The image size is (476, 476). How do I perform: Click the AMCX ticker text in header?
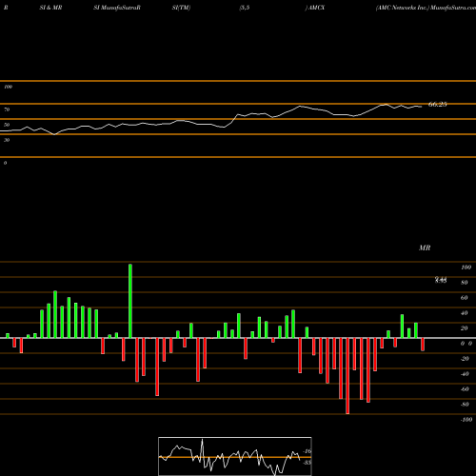[316, 8]
